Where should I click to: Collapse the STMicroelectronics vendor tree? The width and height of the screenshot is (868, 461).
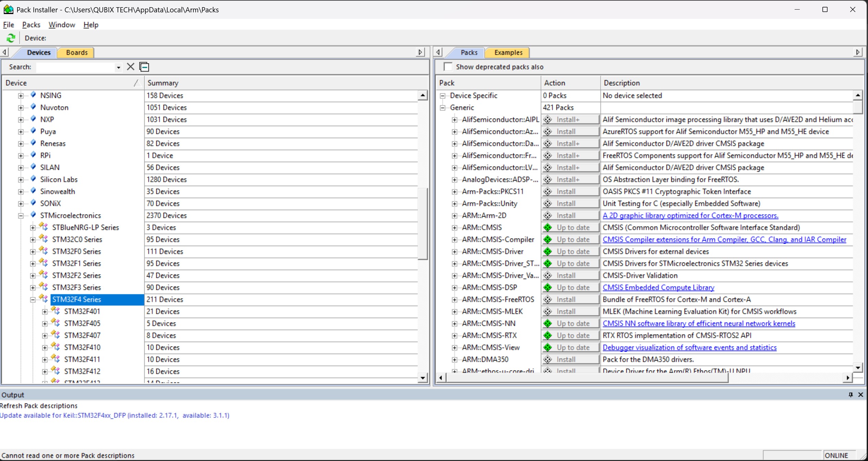21,215
